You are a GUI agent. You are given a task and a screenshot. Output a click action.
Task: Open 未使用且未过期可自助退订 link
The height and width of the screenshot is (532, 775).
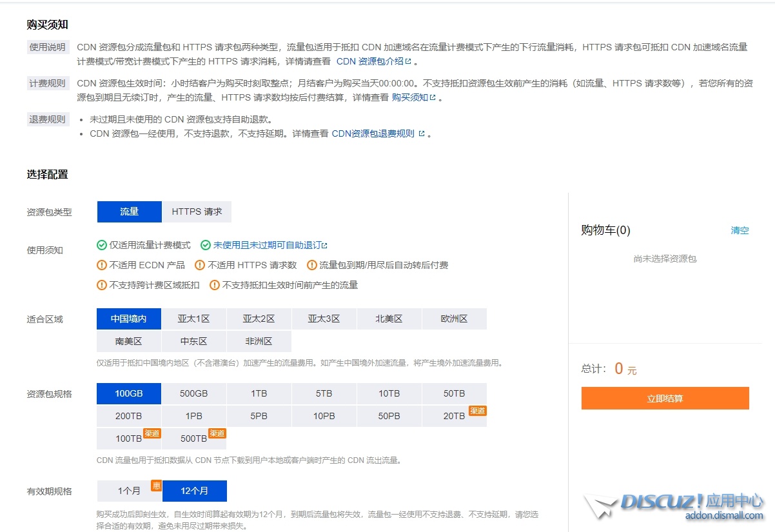tap(267, 245)
